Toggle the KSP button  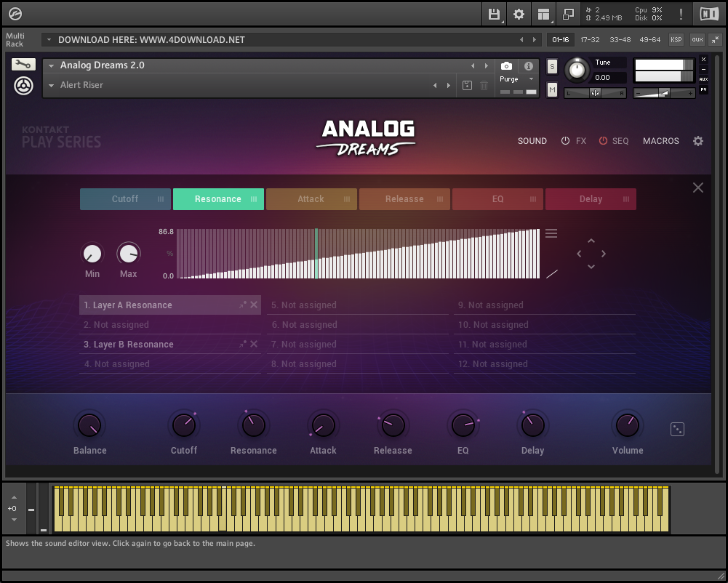coord(676,39)
